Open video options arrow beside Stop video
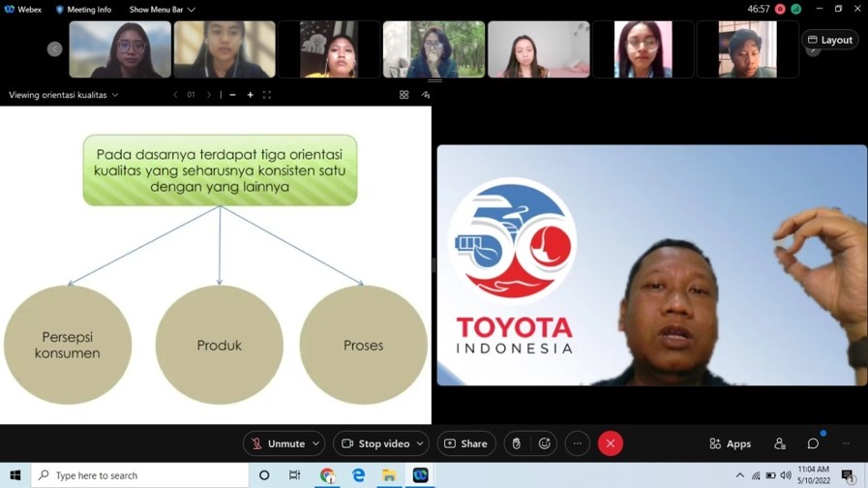 [420, 443]
